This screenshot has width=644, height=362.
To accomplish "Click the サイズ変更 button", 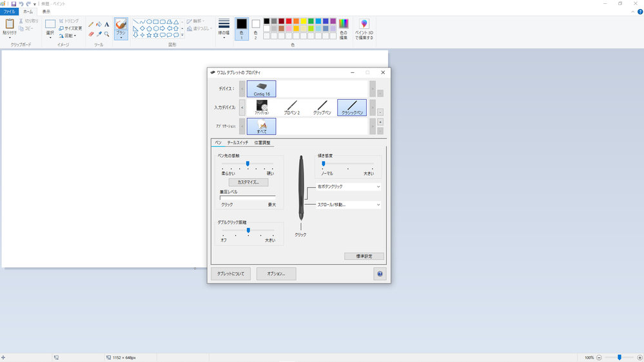I will pos(70,28).
